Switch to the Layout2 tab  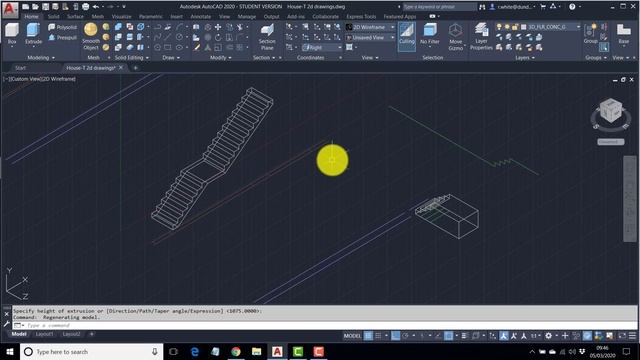click(71, 334)
